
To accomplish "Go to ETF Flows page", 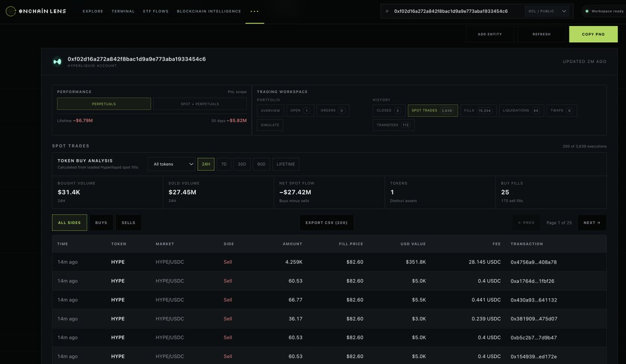I will (x=155, y=11).
